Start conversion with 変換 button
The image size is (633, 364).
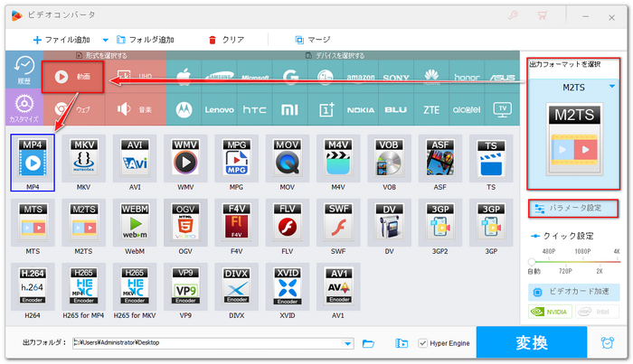(x=532, y=342)
